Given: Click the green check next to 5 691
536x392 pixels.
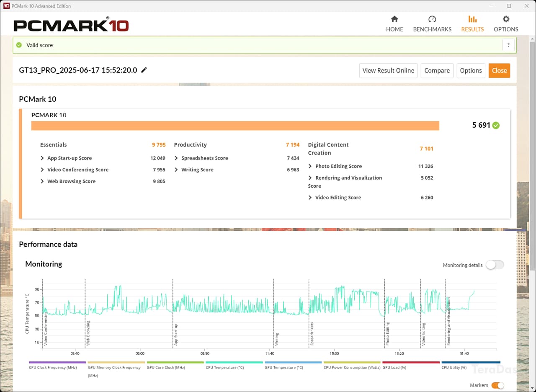Looking at the screenshot, I should (x=496, y=125).
